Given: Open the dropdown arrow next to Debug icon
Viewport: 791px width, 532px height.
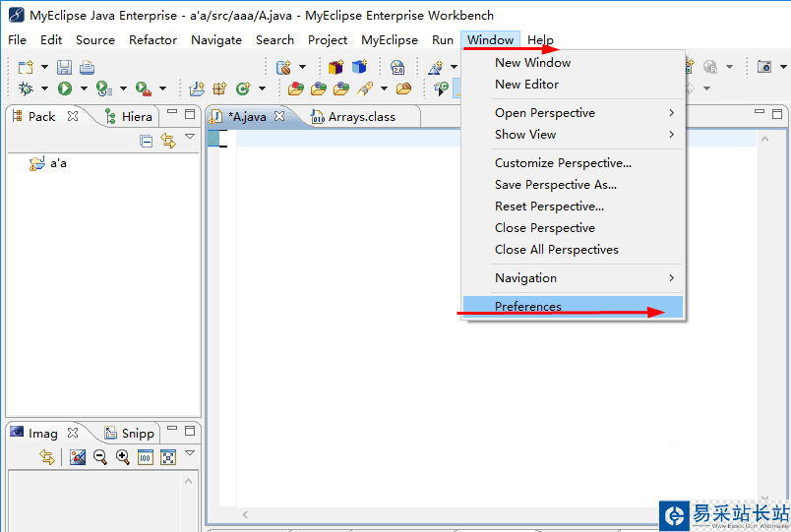Looking at the screenshot, I should (44, 89).
